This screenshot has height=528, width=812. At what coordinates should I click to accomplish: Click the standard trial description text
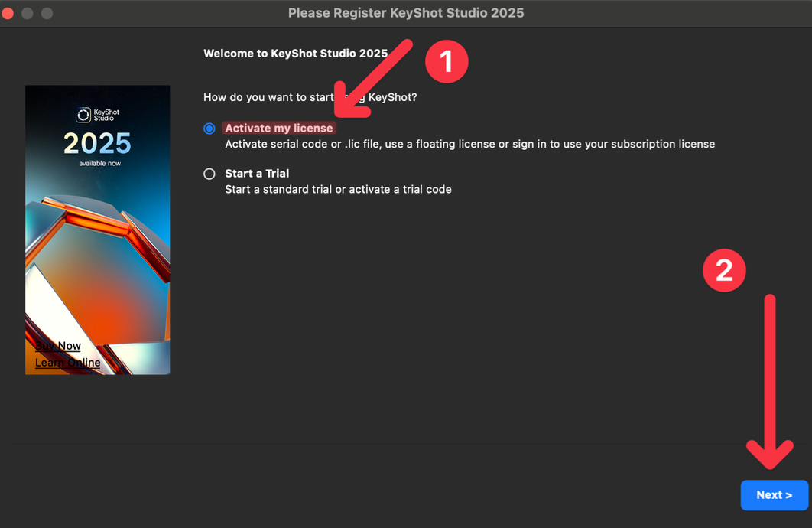(338, 189)
